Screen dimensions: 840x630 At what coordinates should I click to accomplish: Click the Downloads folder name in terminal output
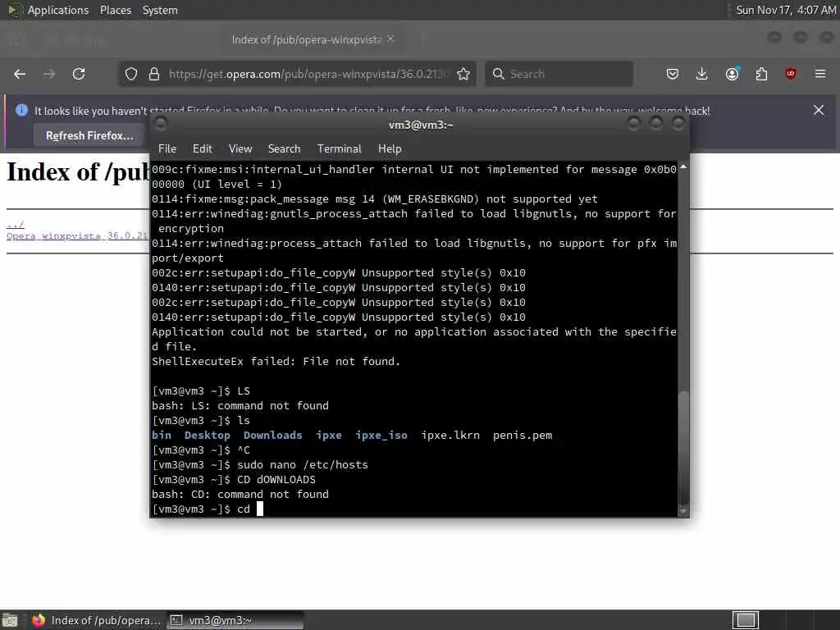tap(272, 436)
